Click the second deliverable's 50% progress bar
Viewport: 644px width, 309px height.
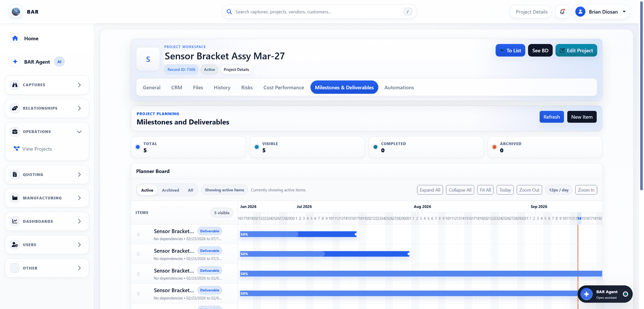click(x=325, y=254)
